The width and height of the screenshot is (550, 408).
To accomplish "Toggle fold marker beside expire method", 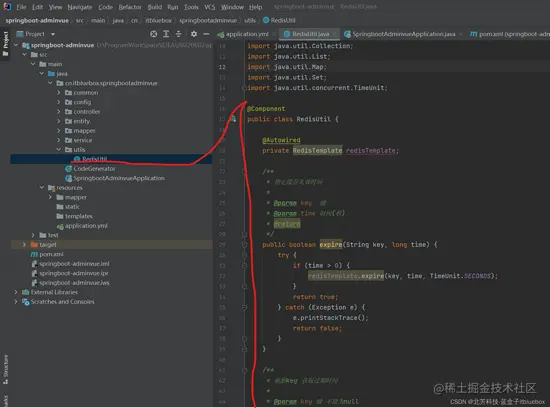I will coord(244,245).
